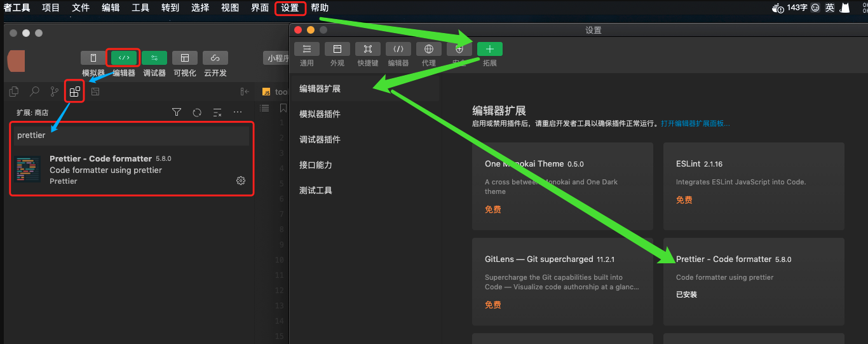Viewport: 868px width, 344px height.
Task: Select 编辑器扩展 in settings sidebar
Action: pyautogui.click(x=364, y=88)
